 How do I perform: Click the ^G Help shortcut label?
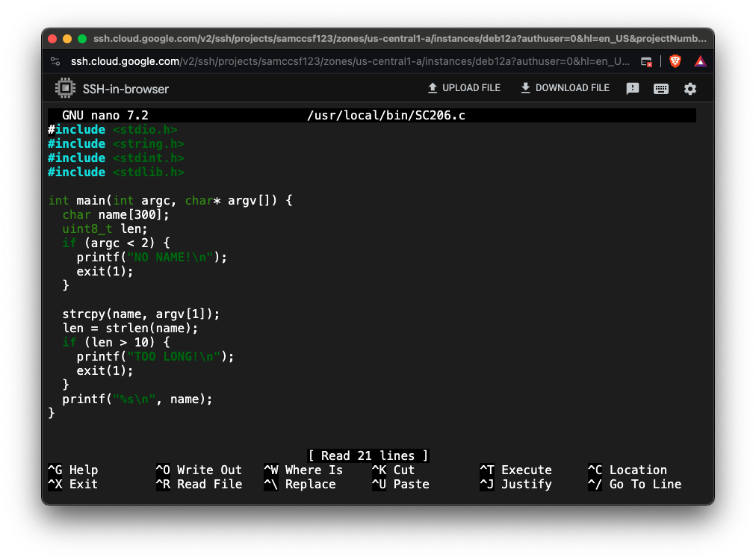[x=72, y=470]
